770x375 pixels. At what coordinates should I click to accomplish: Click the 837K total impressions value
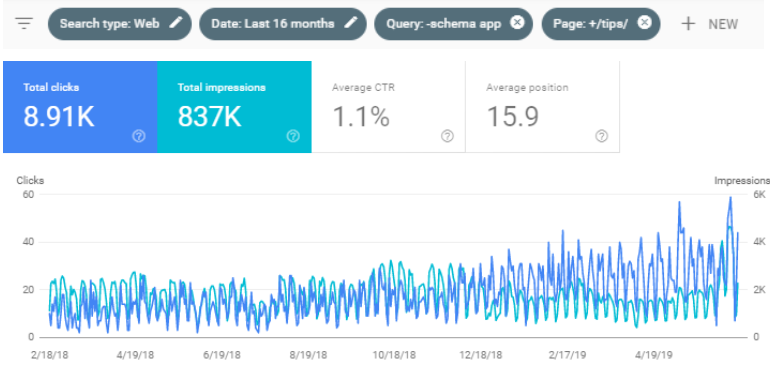[210, 117]
